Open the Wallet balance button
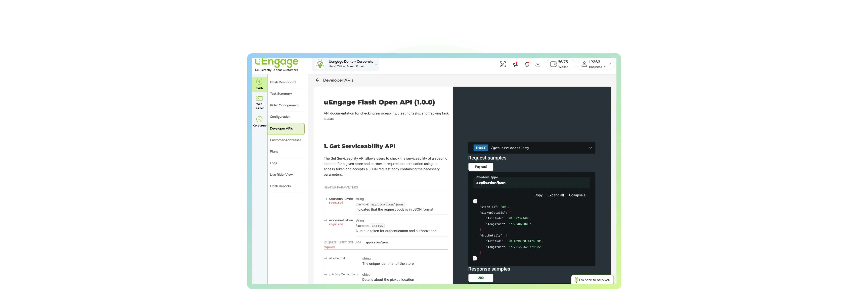This screenshot has width=868, height=289. 560,64
